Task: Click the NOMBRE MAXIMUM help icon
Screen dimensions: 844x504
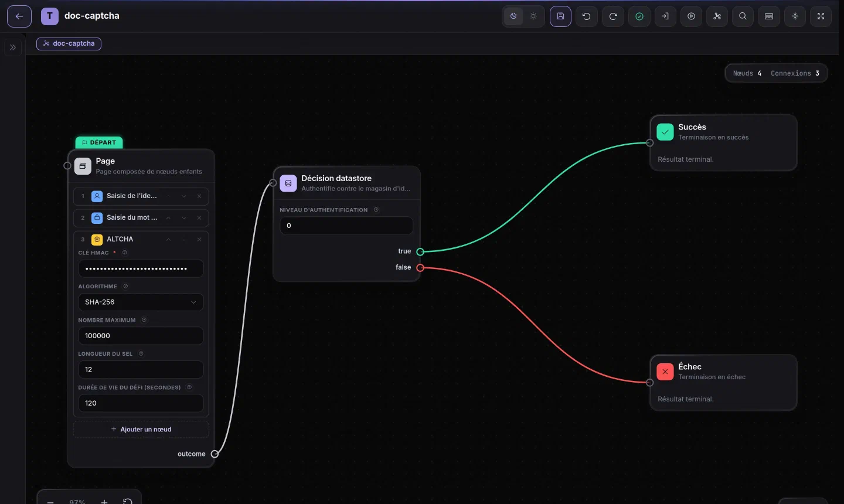Action: (144, 320)
